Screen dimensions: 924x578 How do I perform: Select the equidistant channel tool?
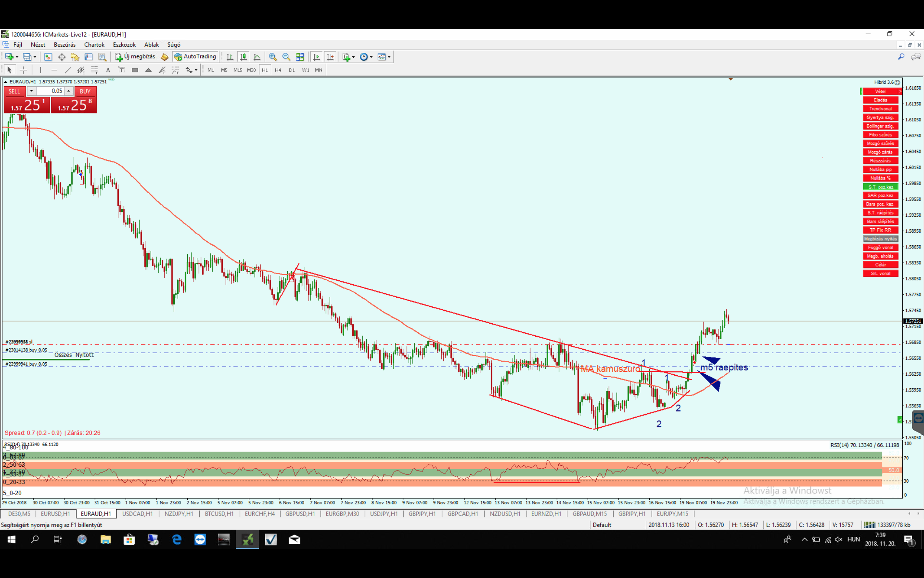(x=81, y=70)
